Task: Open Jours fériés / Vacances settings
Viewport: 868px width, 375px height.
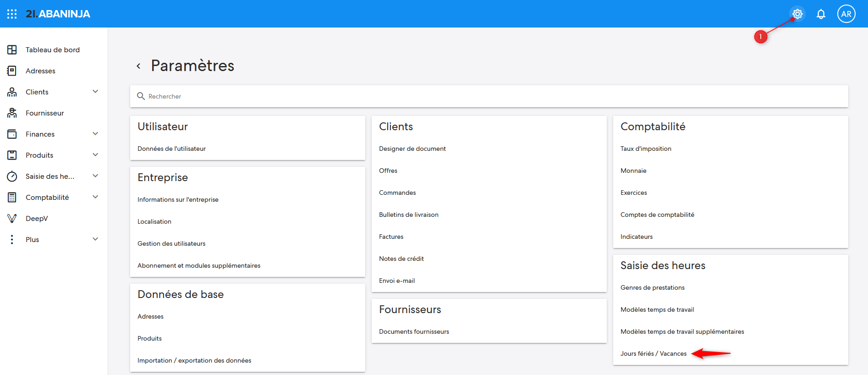Action: coord(653,353)
